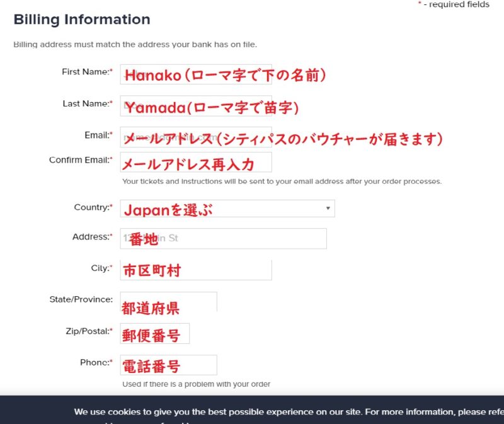
Task: Click the Confirm Email label
Action: click(81, 160)
